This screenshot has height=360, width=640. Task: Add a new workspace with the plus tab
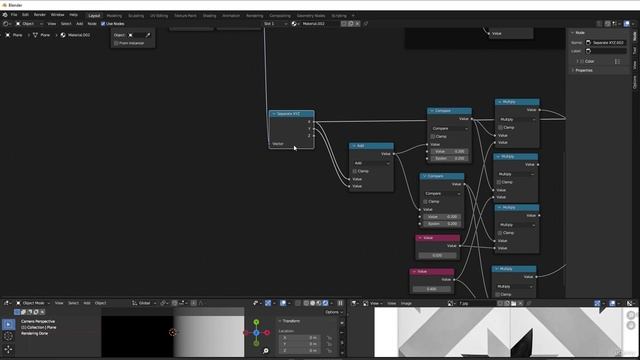coord(353,16)
